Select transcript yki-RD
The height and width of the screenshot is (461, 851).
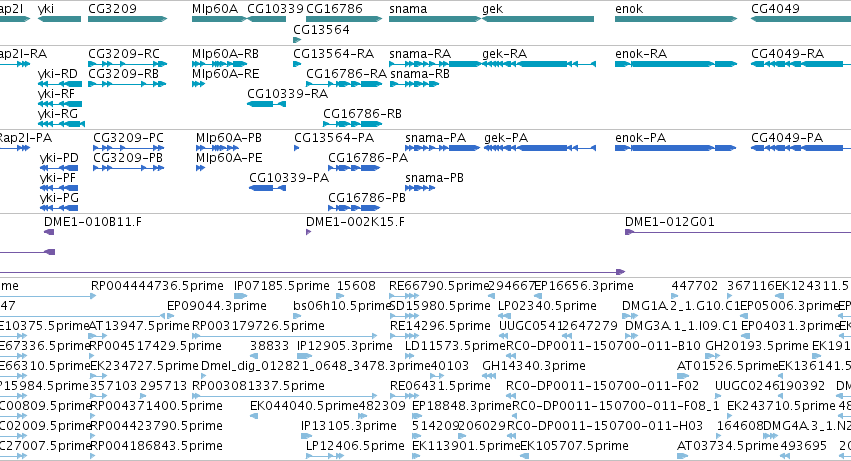coord(58,74)
